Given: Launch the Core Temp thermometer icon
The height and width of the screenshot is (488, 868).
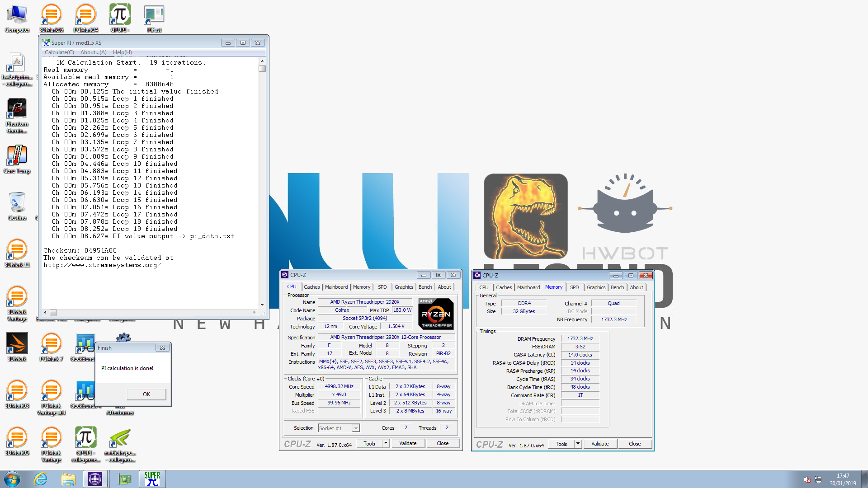Looking at the screenshot, I should pos(17,159).
